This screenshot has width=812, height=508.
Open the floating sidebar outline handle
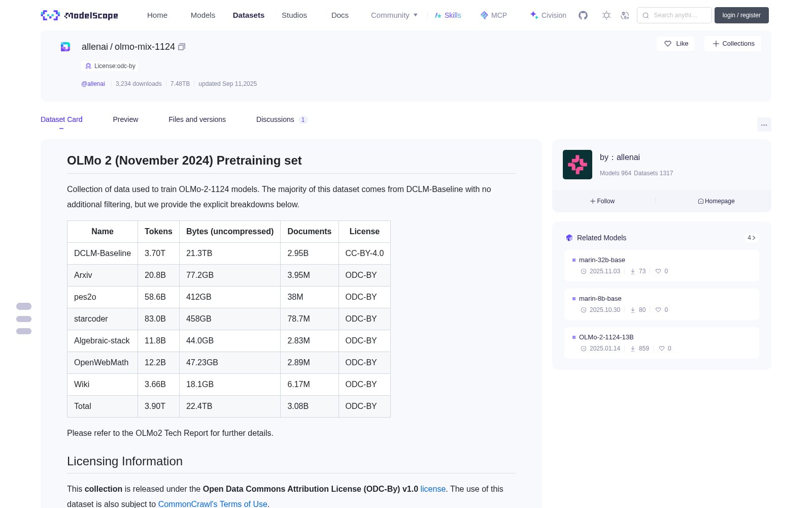(24, 319)
